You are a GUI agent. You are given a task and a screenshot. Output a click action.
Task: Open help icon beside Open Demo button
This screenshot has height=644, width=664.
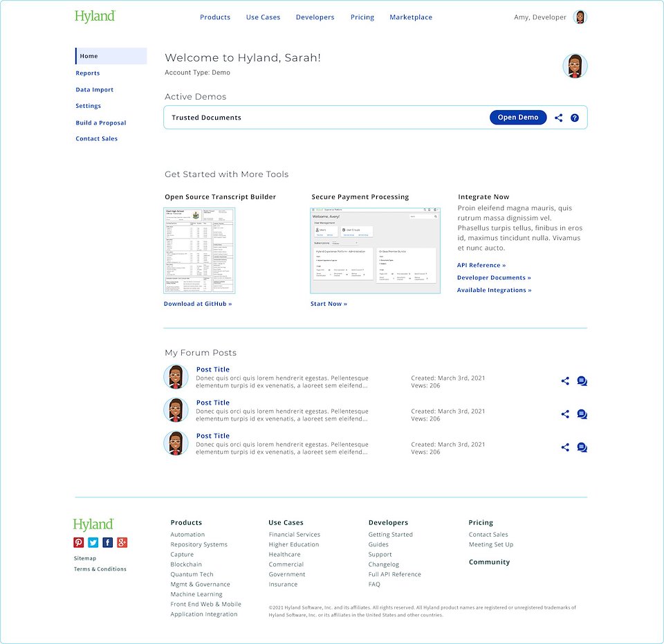click(x=575, y=118)
